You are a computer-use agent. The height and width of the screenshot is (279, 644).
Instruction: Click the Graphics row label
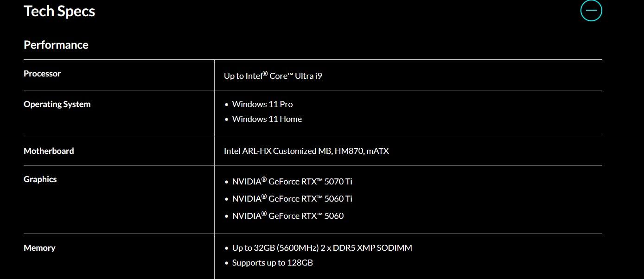tap(40, 179)
